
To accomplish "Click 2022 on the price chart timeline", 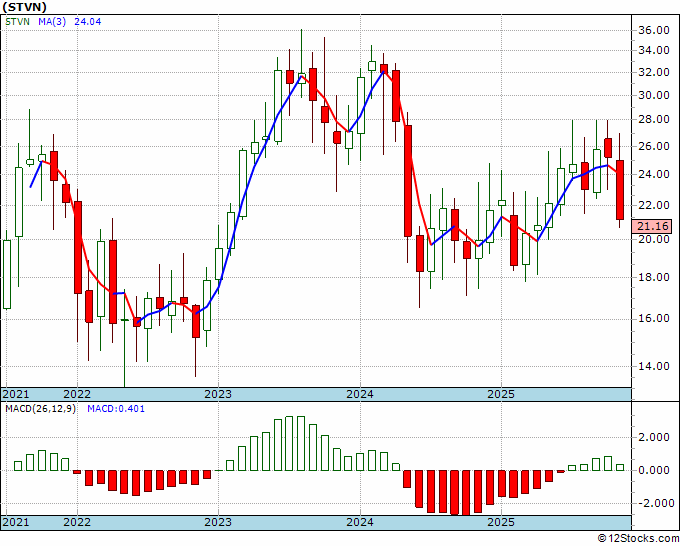I will pos(77,394).
